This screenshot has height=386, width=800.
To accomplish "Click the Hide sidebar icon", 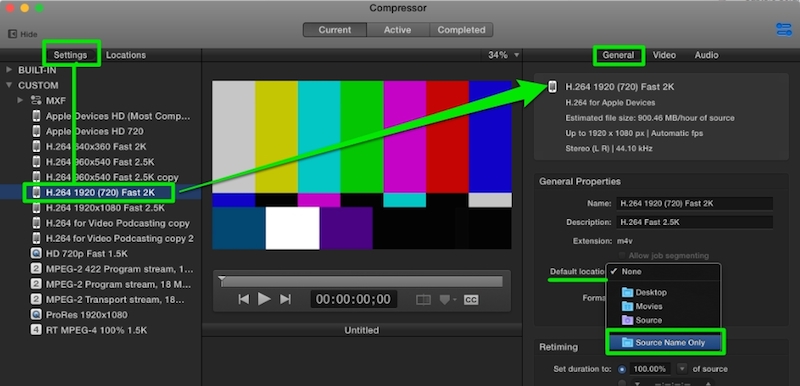I will [13, 34].
